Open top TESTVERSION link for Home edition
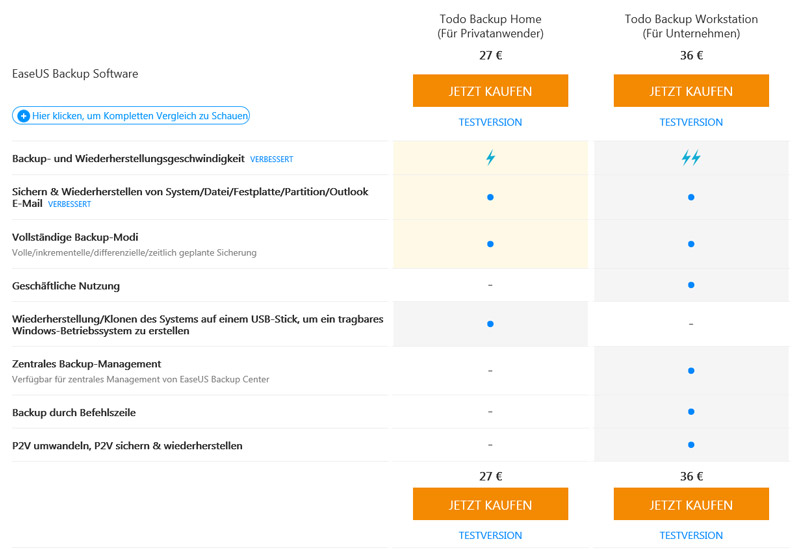The image size is (800, 549). pos(490,122)
